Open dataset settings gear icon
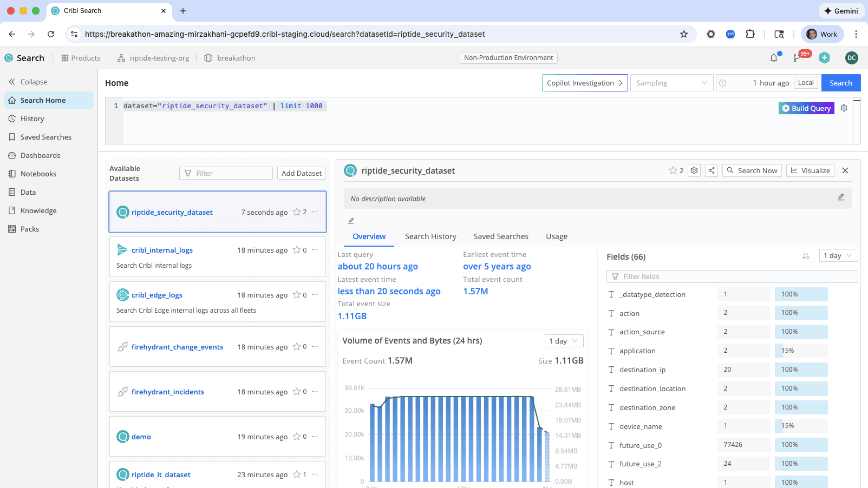The width and height of the screenshot is (868, 488). pos(694,170)
